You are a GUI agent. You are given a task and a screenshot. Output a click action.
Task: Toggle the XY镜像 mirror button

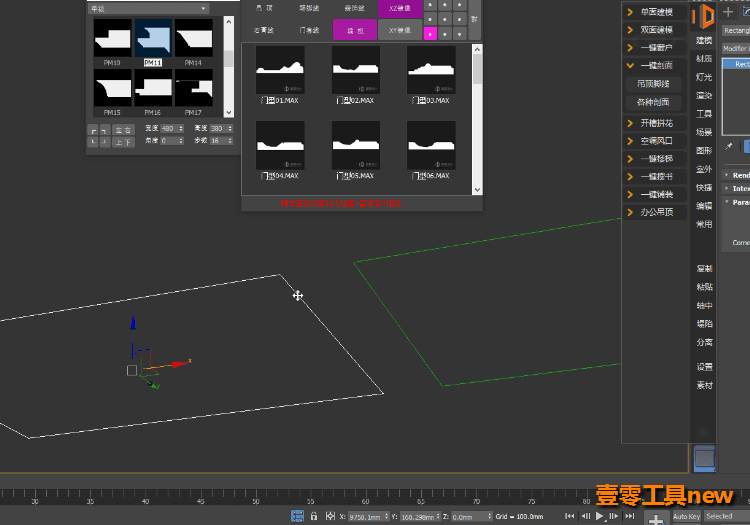(400, 30)
